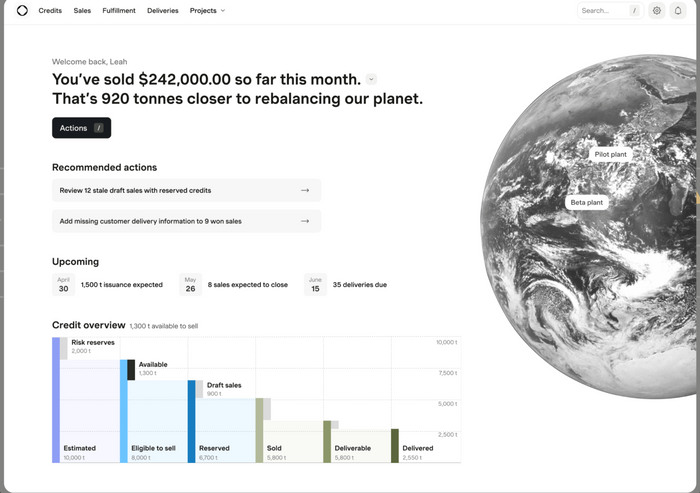Open May 26 sales expected to close
The image size is (700, 493).
[x=233, y=284]
